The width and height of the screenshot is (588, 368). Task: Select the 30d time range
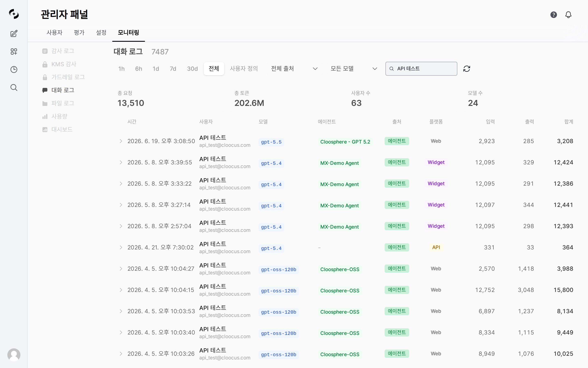(x=192, y=69)
